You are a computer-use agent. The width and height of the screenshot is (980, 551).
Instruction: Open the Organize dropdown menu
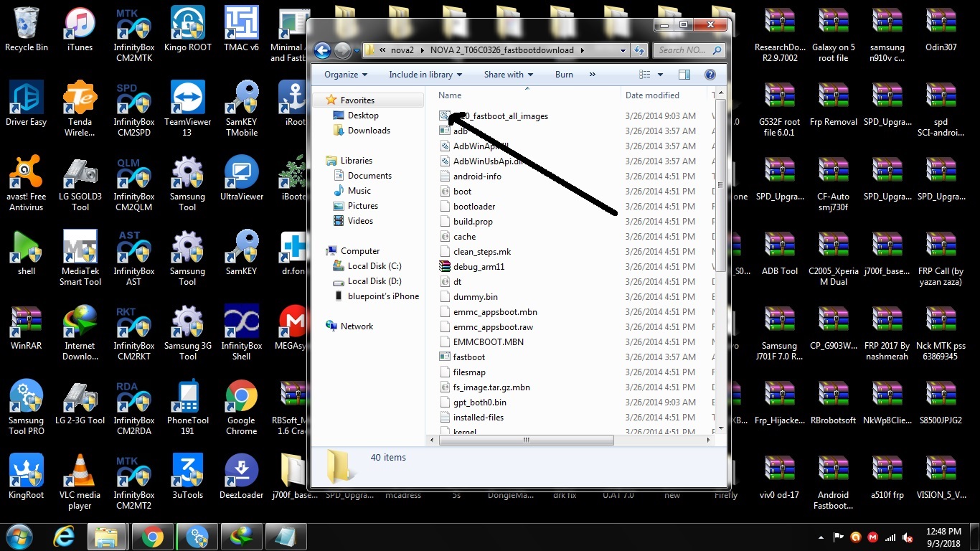(x=346, y=75)
